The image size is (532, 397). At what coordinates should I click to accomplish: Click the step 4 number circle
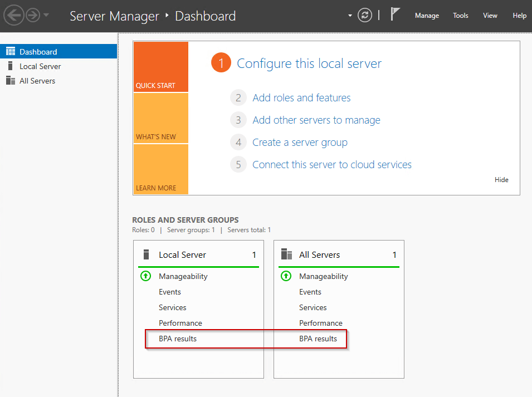238,143
